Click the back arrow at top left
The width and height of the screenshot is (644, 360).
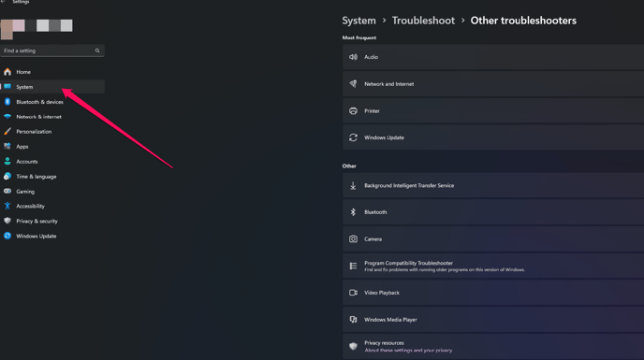4,2
